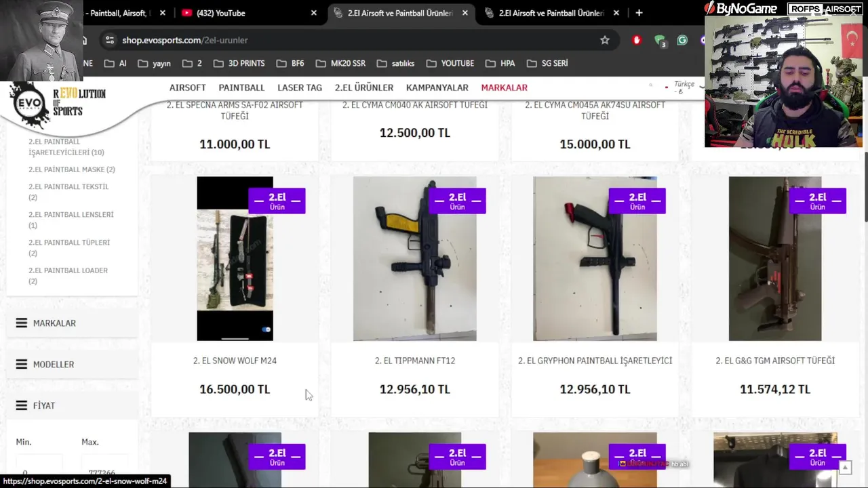868x488 pixels.
Task: Click the 2.El Ürün badge on Snow Wolf M24
Action: [277, 201]
